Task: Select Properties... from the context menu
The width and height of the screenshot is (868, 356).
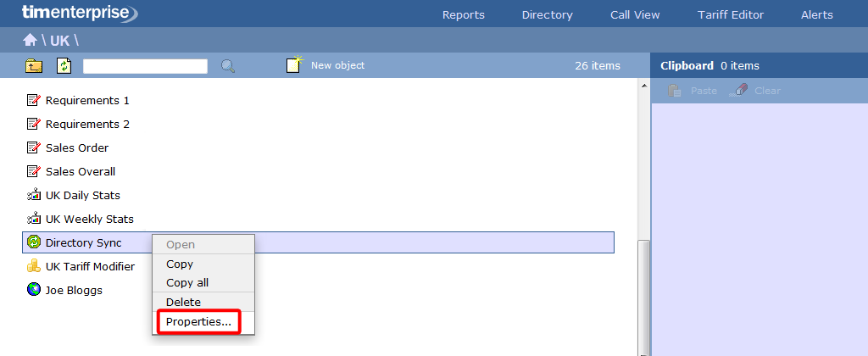Action: (x=198, y=322)
